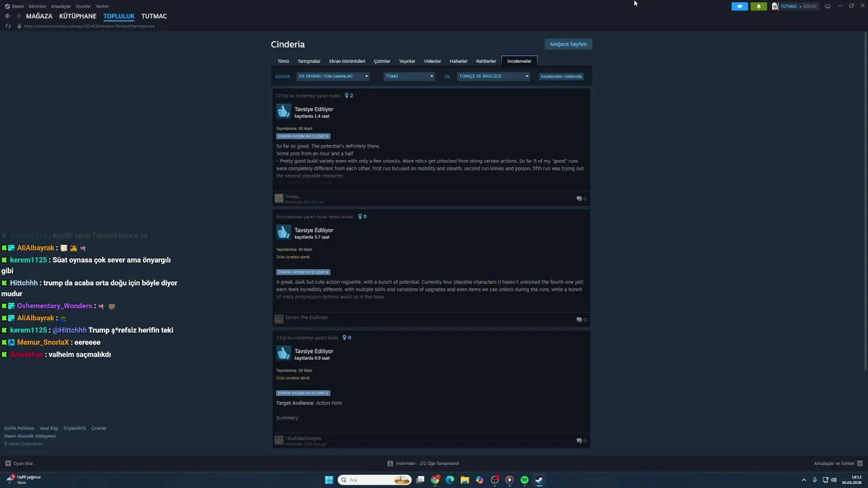The height and width of the screenshot is (488, 868).
Task: Click the thumbs-up icon on the 9.9 saat review
Action: 283,353
